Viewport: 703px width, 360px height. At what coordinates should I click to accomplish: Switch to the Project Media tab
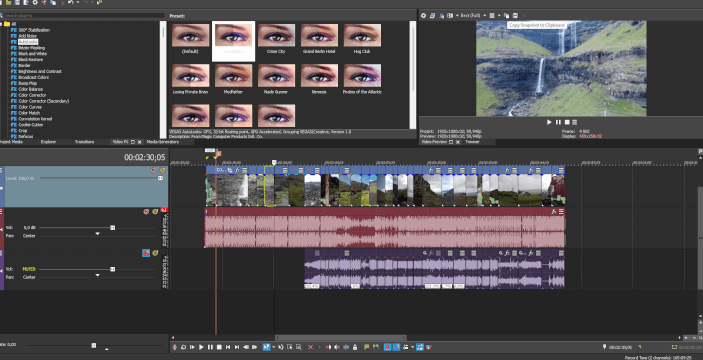tap(11, 142)
